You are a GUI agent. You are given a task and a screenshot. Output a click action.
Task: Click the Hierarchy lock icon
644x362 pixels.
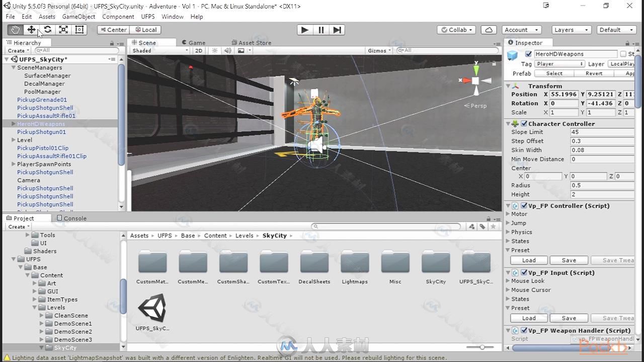[112, 43]
